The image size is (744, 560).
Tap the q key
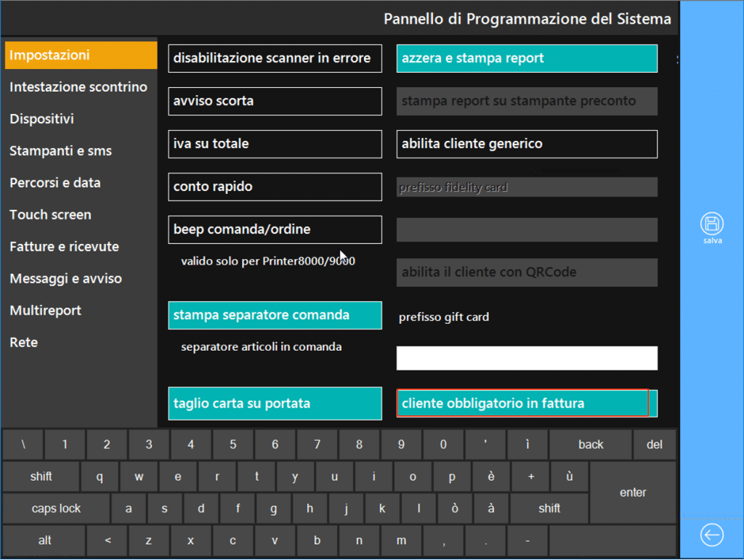[100, 476]
